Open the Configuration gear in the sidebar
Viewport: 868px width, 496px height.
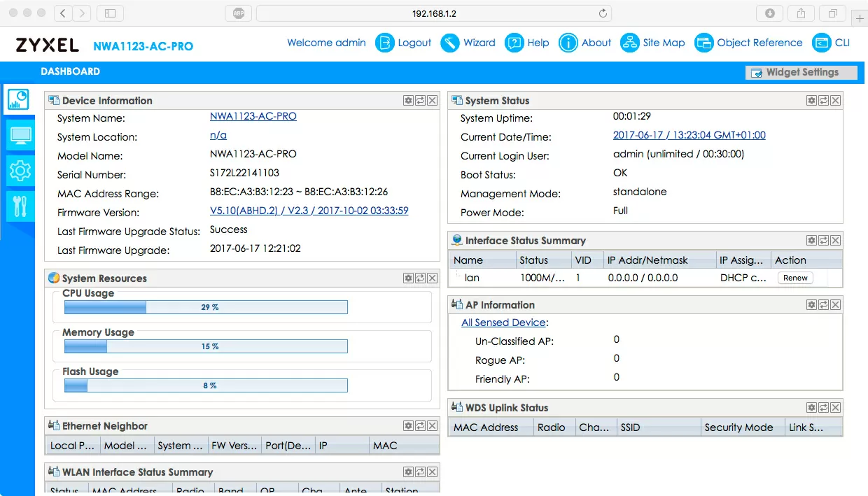tap(20, 170)
